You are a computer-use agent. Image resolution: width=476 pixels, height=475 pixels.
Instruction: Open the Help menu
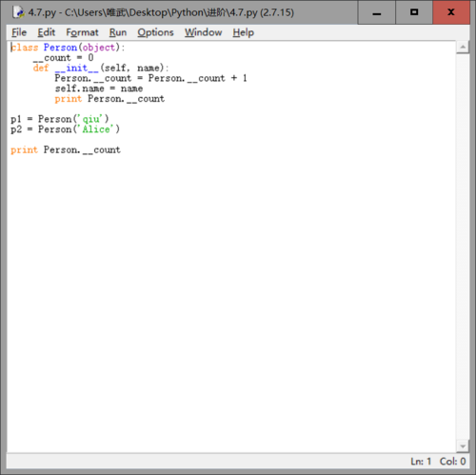(x=244, y=32)
